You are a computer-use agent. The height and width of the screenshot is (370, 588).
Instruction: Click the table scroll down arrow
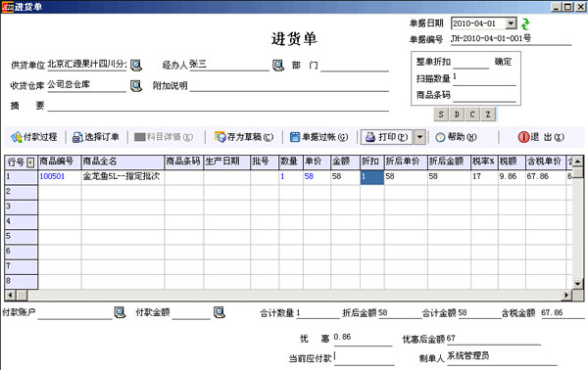[x=578, y=284]
